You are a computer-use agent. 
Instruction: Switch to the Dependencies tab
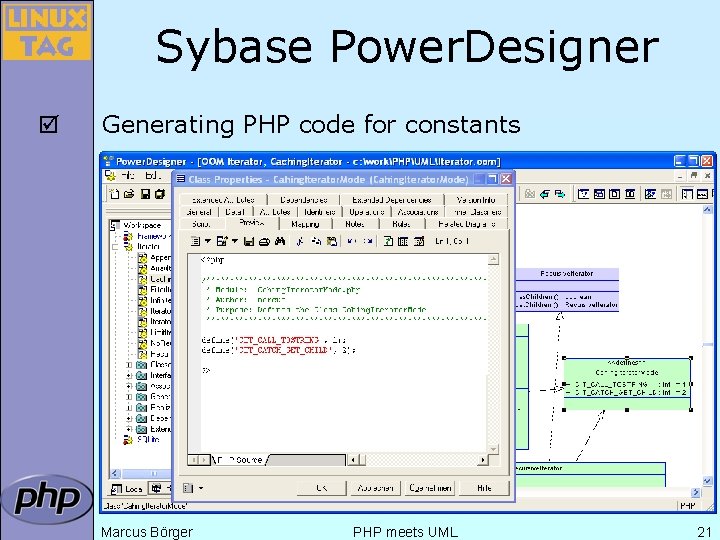[304, 200]
